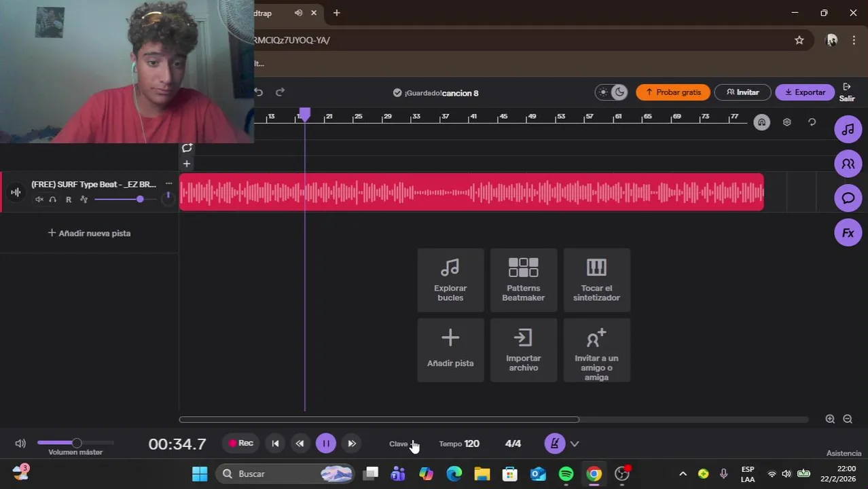Open the Chrome three-dot menu

(x=854, y=40)
